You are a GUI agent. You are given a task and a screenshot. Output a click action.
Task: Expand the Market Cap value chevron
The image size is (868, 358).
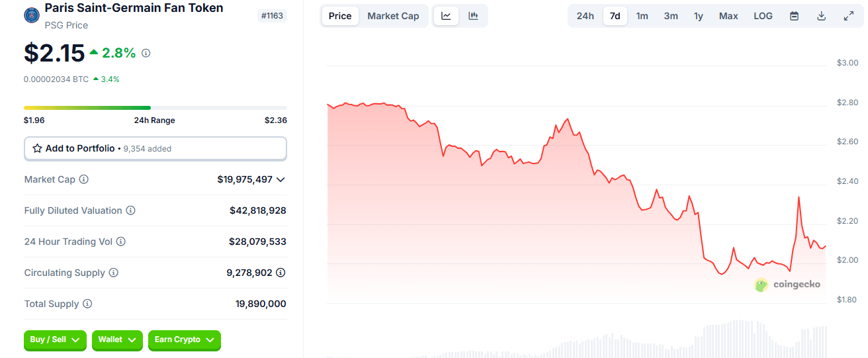[x=281, y=179]
